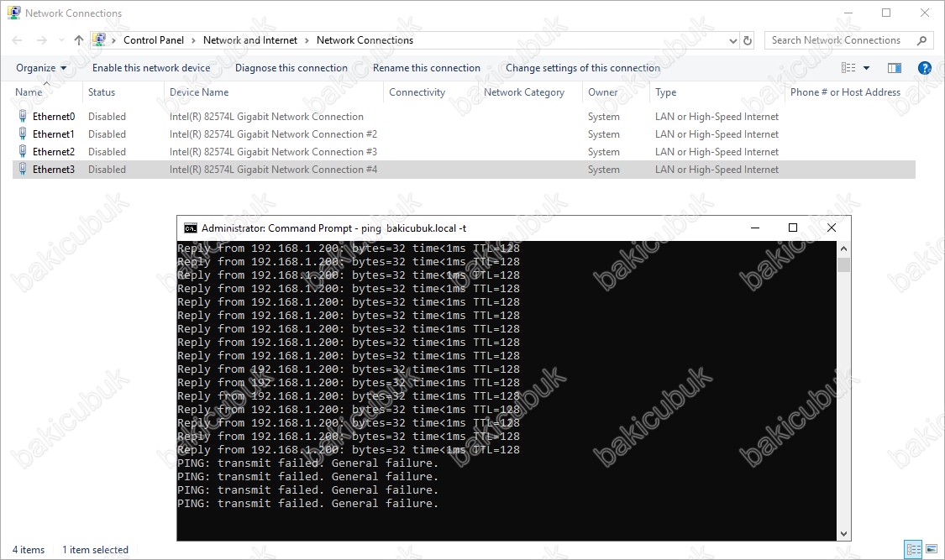This screenshot has height=560, width=945.
Task: Go back with the Back arrow
Action: (18, 40)
